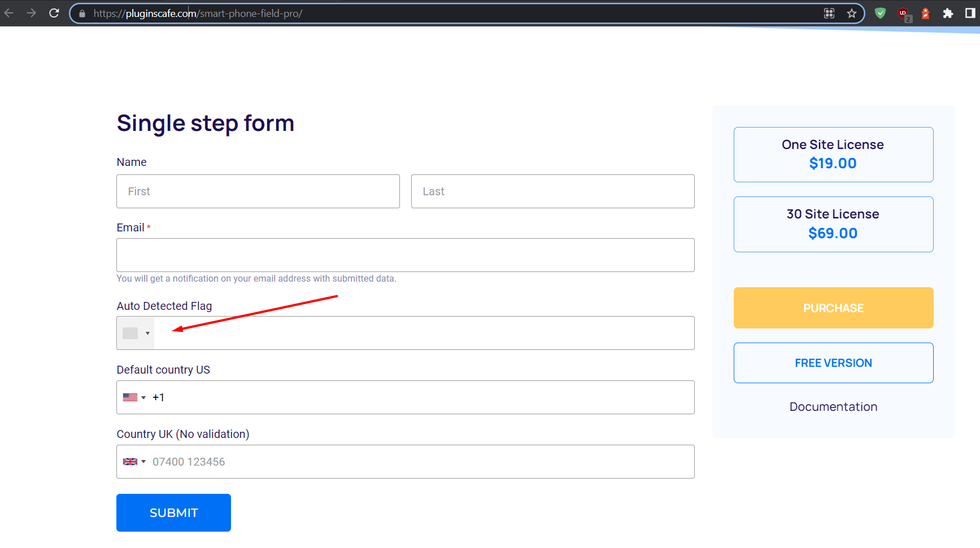Open the Auto Detected Flag country dropdown
Screen dimensions: 980x548
coord(136,333)
